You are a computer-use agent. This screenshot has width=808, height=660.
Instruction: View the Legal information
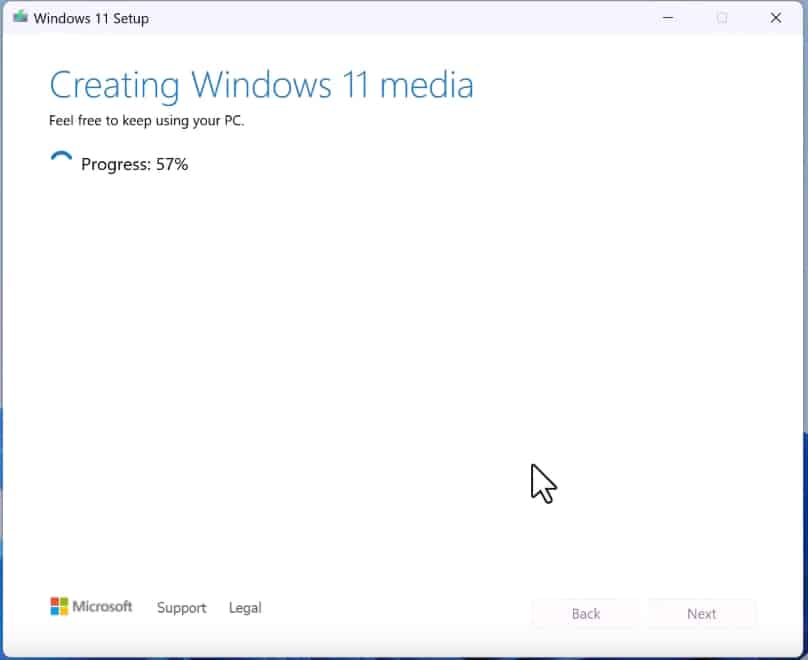245,608
